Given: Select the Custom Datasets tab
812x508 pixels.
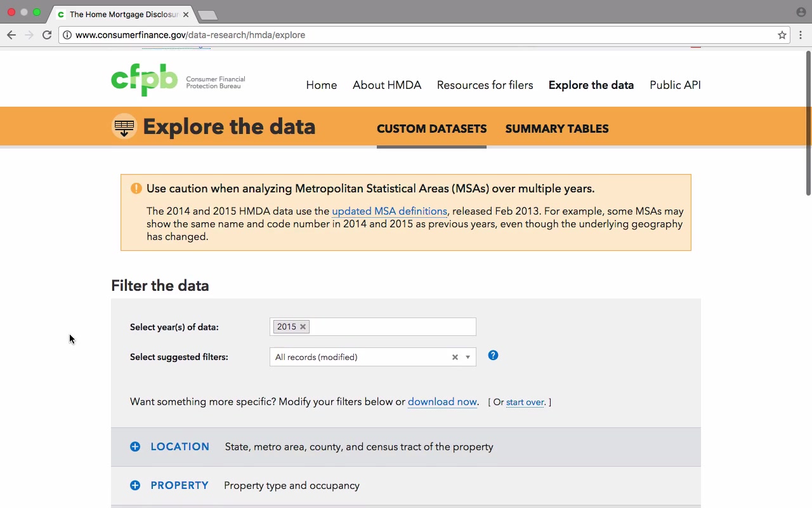Looking at the screenshot, I should 431,129.
